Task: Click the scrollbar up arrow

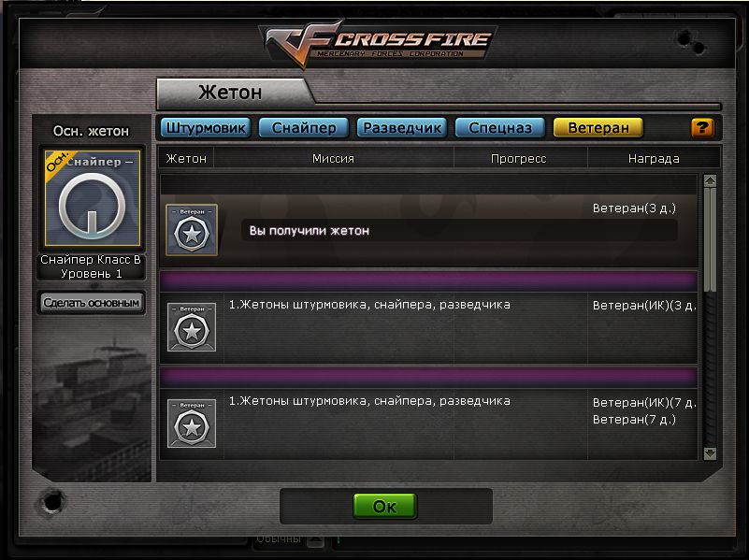Action: [711, 181]
